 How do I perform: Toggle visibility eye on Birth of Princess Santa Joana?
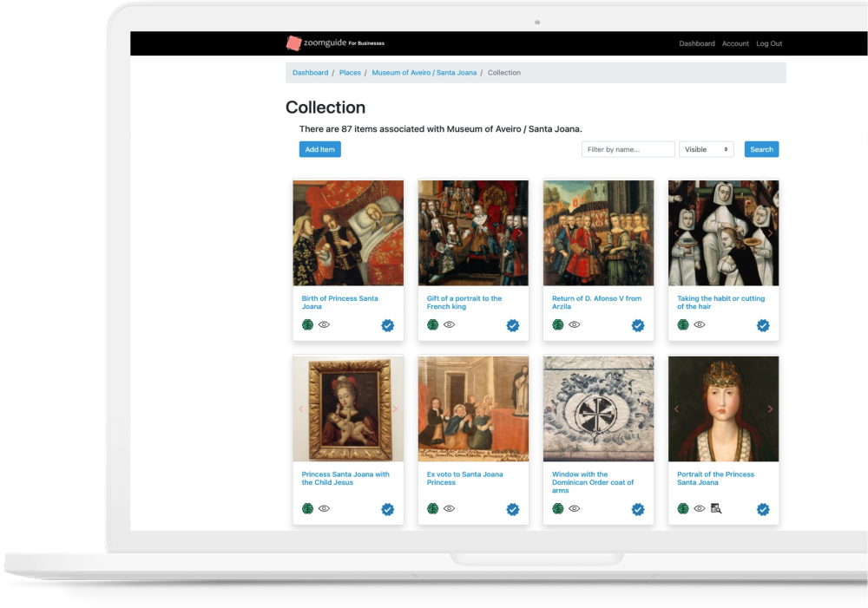point(325,324)
